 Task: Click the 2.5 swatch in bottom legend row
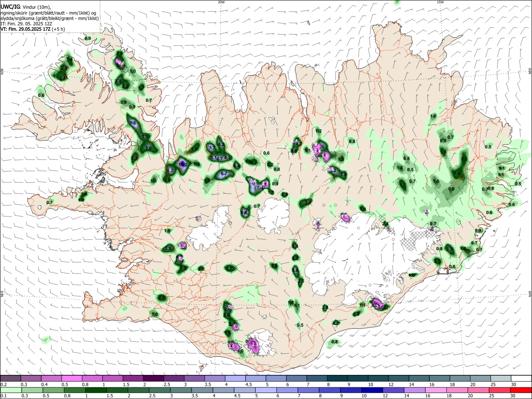pyautogui.click(x=159, y=390)
